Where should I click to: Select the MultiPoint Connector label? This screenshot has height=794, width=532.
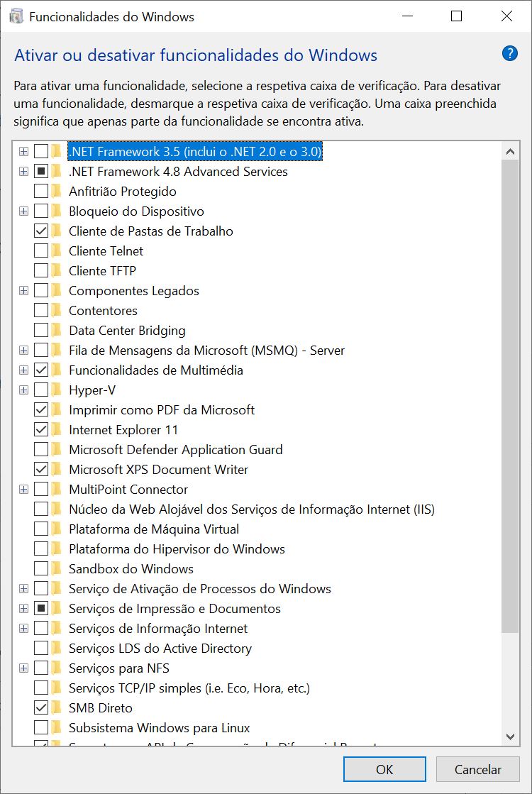[x=128, y=489]
